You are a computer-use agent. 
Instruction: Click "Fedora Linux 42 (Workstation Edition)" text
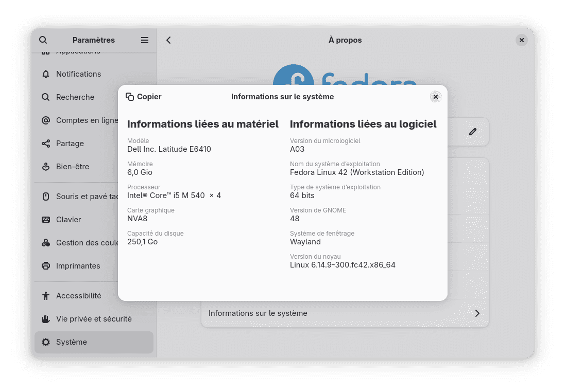tap(357, 172)
